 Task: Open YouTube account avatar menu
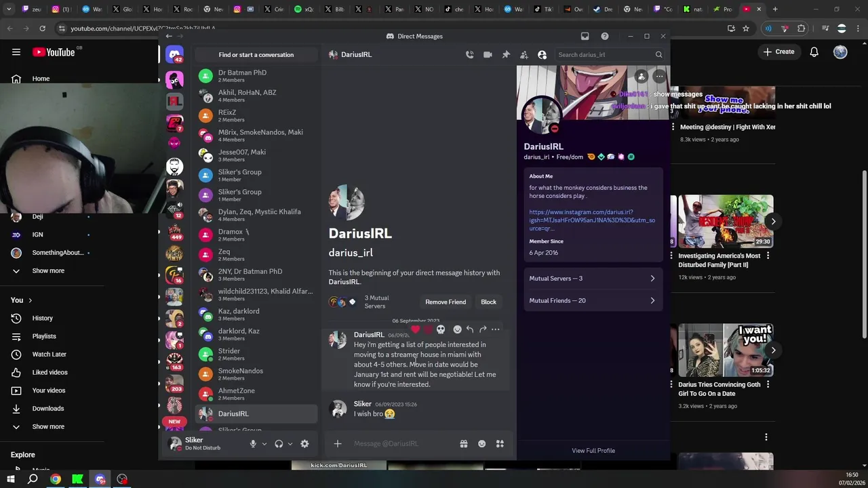840,52
